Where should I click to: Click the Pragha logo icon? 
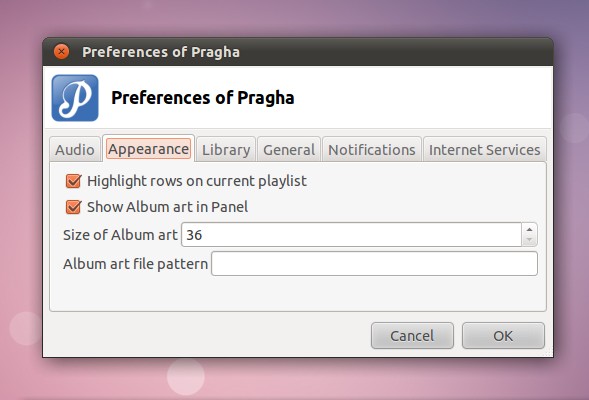[x=75, y=98]
